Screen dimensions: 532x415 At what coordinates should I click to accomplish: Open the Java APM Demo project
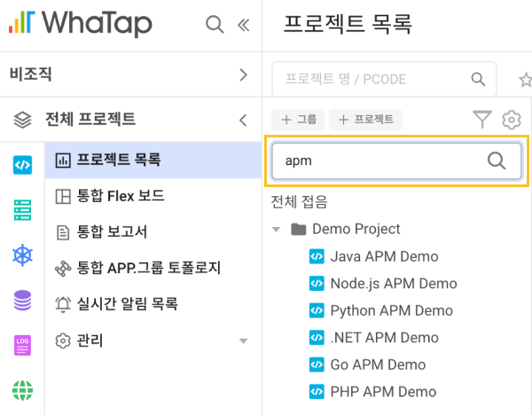tap(384, 256)
